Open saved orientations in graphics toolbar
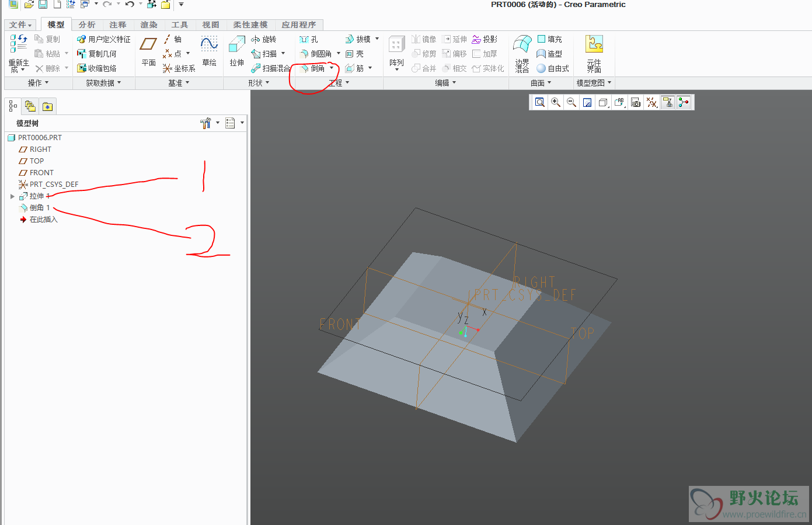 [x=619, y=103]
